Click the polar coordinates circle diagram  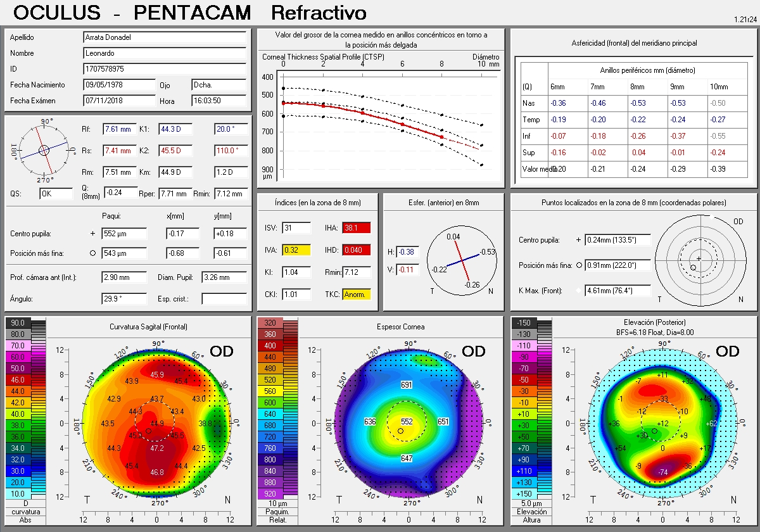[699, 259]
